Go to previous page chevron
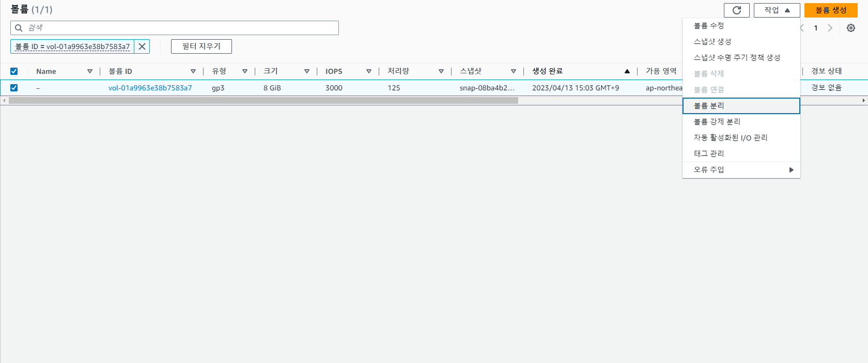The width and height of the screenshot is (868, 363). click(x=802, y=28)
